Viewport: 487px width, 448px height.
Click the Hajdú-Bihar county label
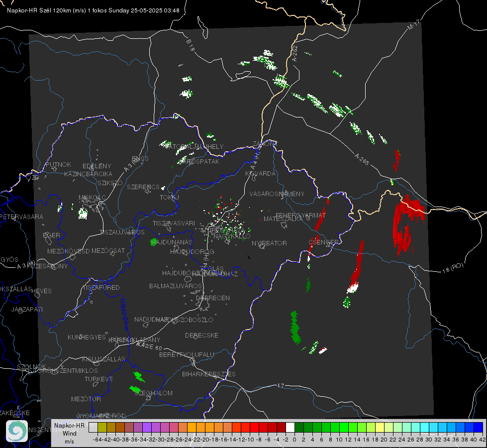coord(124,314)
